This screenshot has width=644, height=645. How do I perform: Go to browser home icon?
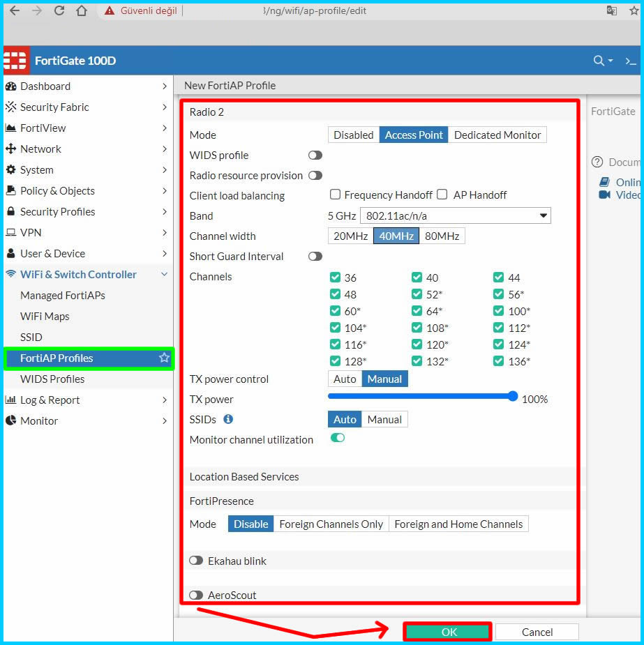[82, 10]
